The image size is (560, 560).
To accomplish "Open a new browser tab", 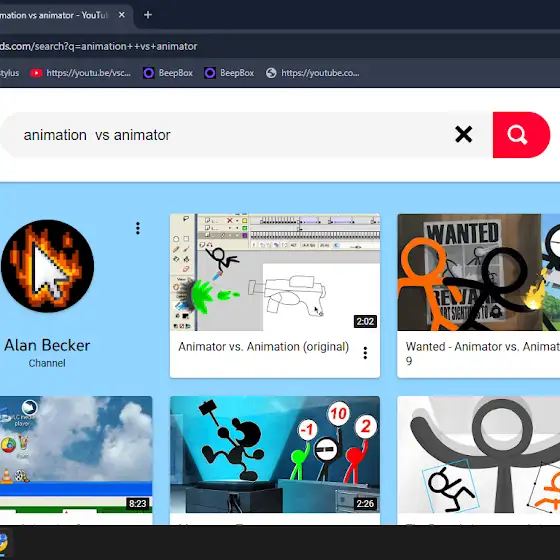I will pos(148,15).
